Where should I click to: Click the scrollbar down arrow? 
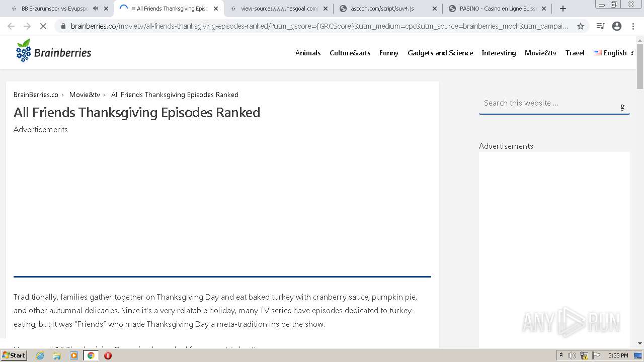[x=640, y=343]
